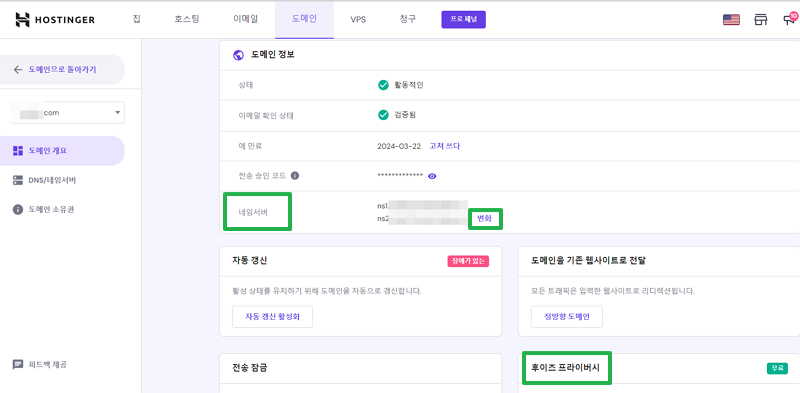The width and height of the screenshot is (800, 393).
Task: Click the purple 프로 패널 button
Action: click(x=463, y=19)
